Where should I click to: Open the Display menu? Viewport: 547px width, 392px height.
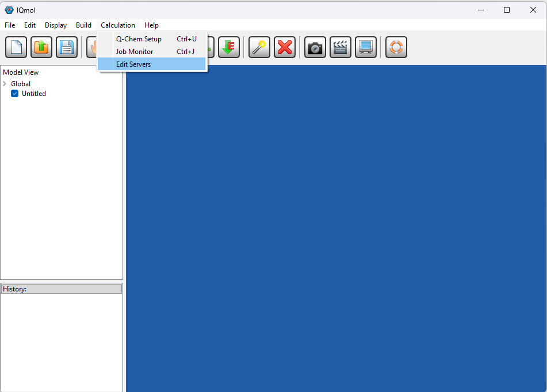[x=56, y=25]
